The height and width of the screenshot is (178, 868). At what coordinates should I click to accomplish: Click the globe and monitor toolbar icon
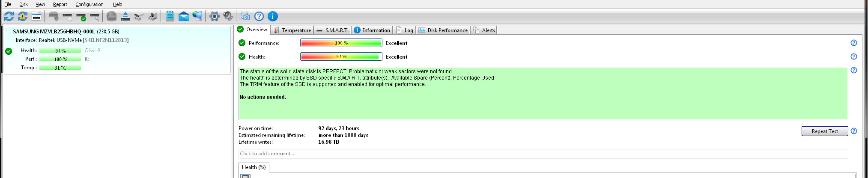point(197,17)
